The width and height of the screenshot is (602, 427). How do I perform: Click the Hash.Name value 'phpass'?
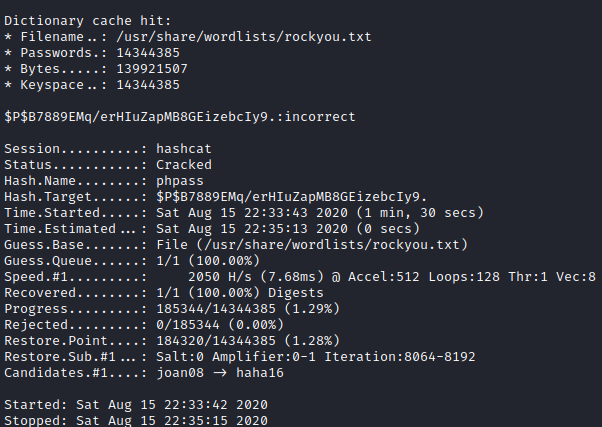click(x=181, y=180)
